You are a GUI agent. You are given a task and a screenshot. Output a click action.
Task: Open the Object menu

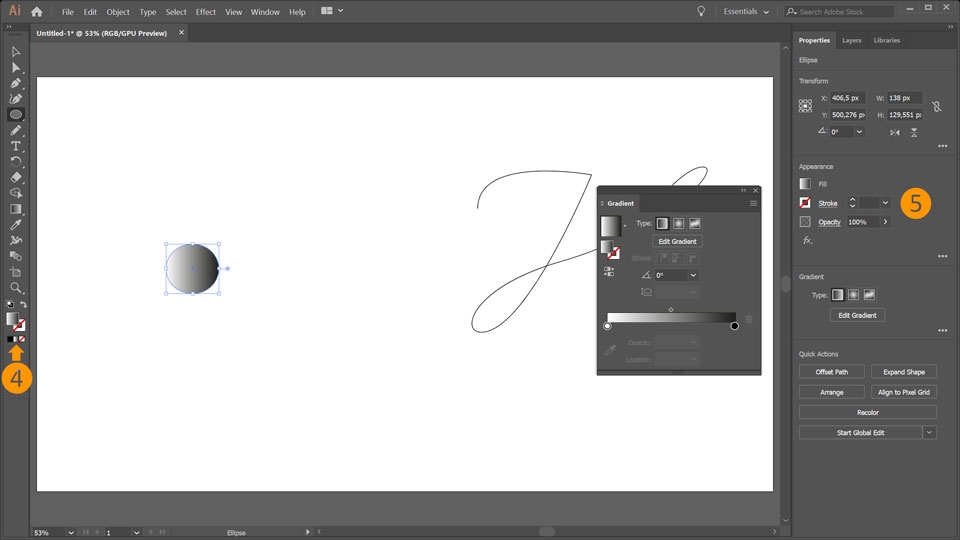118,12
